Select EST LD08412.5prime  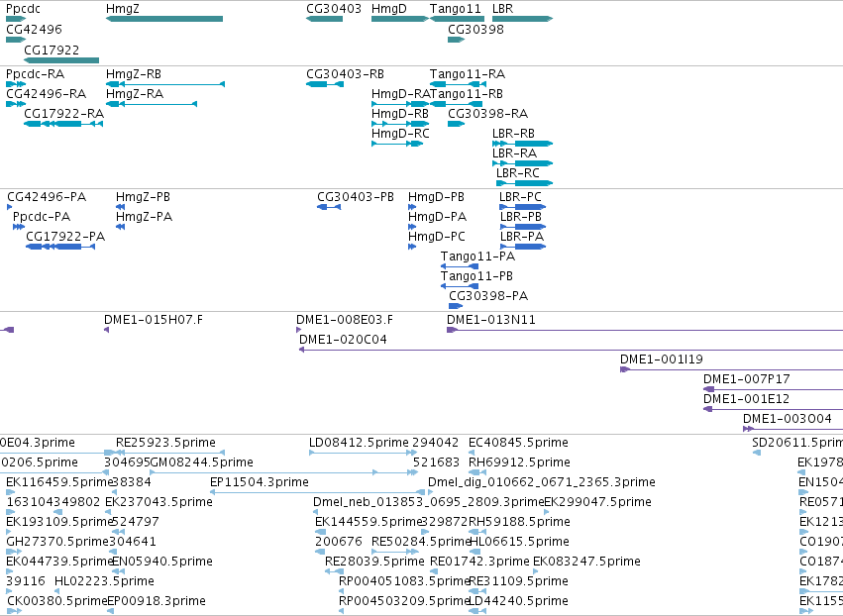(359, 443)
